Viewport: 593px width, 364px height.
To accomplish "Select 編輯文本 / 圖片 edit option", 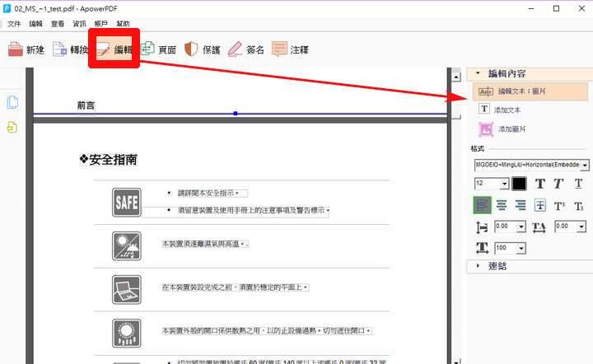I will 530,91.
